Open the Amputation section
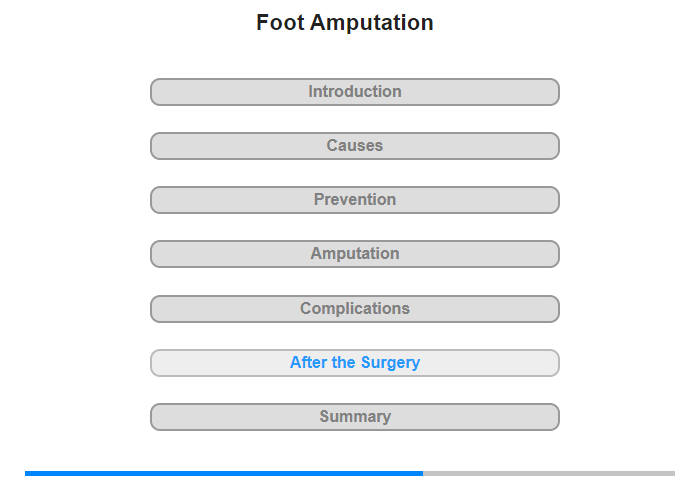Viewport: 700px width, 480px height. tap(354, 254)
